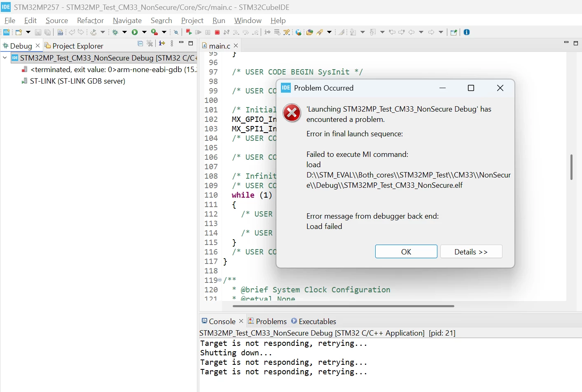Click the New file toolbar icon
This screenshot has width=582, height=392.
pos(19,32)
